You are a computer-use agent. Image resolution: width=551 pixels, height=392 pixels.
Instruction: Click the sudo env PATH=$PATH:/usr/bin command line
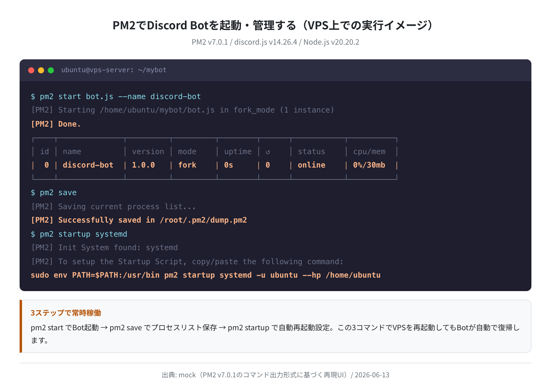pos(206,275)
